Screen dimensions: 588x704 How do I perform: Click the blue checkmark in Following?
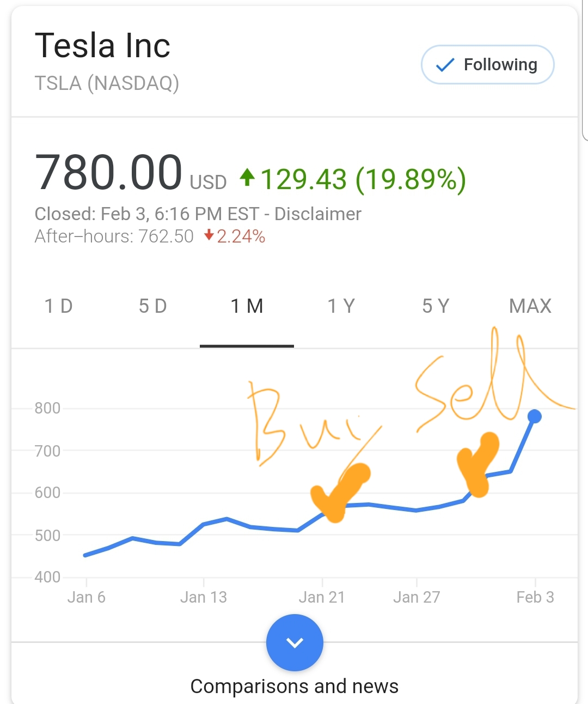pos(445,65)
